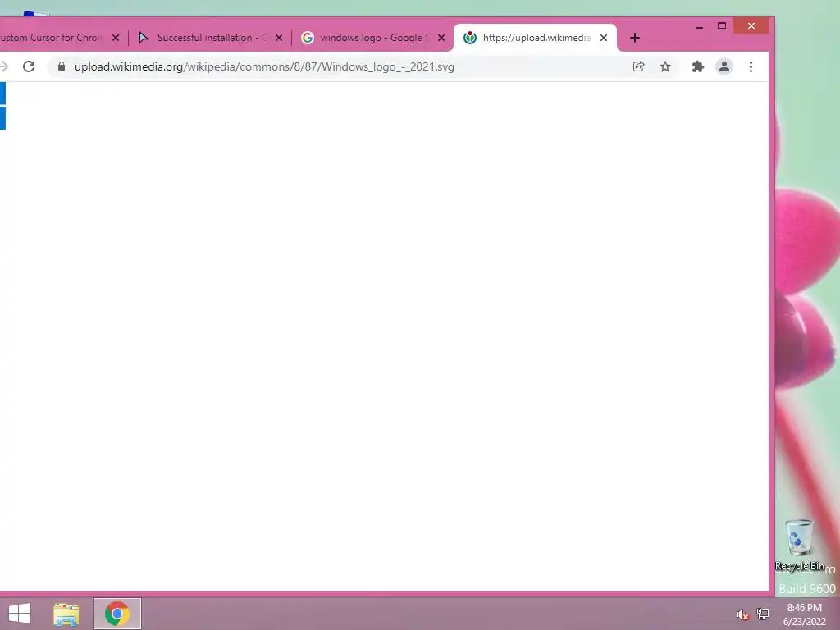Close the windows logo Google tab

pyautogui.click(x=441, y=38)
